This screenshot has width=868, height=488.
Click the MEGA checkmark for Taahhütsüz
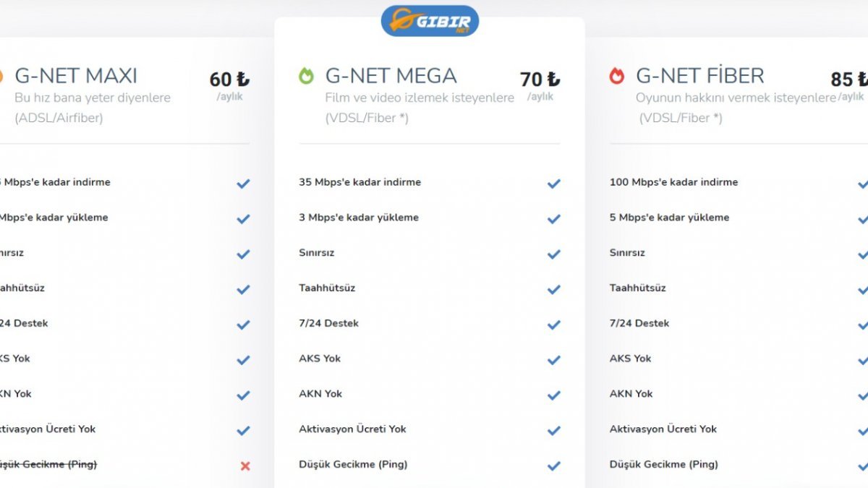click(554, 289)
